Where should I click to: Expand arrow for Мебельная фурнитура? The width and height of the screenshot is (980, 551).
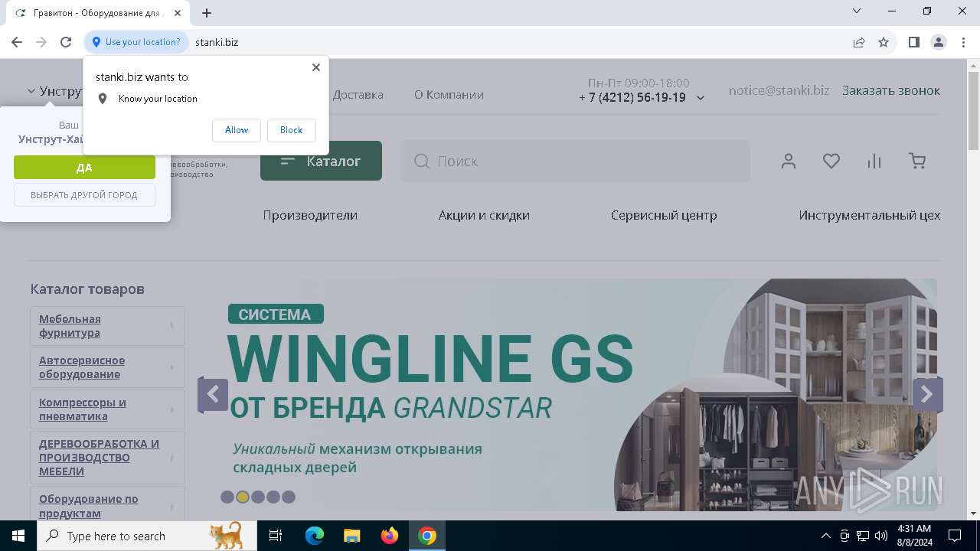pyautogui.click(x=171, y=326)
